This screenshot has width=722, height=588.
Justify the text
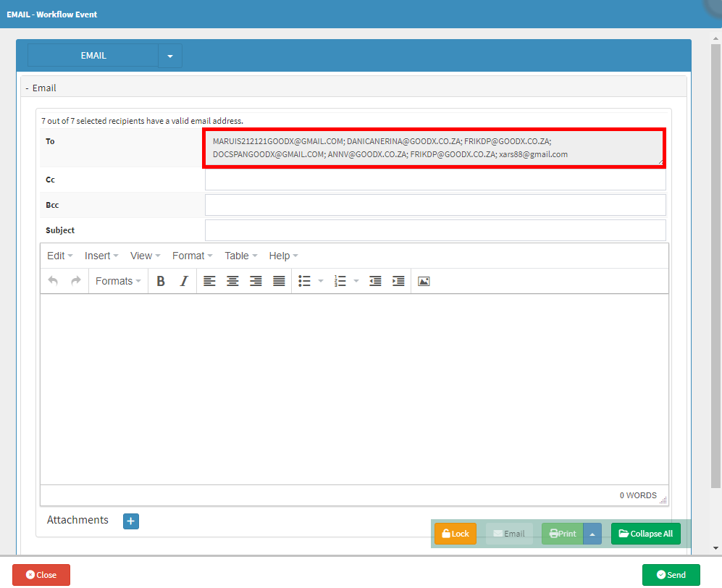[279, 281]
